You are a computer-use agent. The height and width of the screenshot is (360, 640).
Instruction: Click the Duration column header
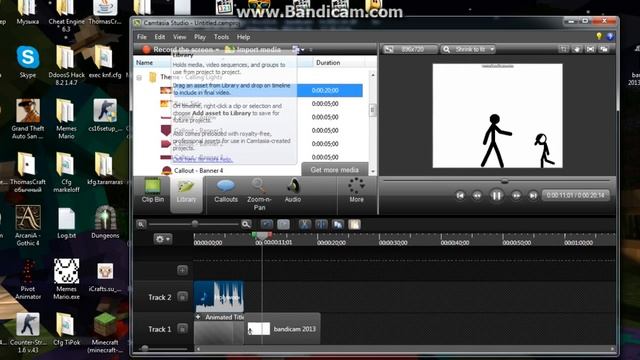pos(328,62)
